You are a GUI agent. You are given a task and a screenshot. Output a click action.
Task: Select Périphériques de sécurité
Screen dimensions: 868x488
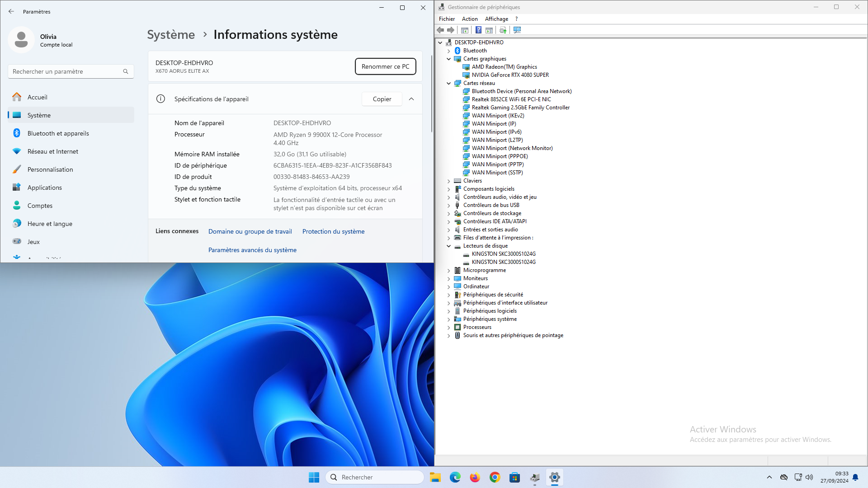(x=493, y=295)
